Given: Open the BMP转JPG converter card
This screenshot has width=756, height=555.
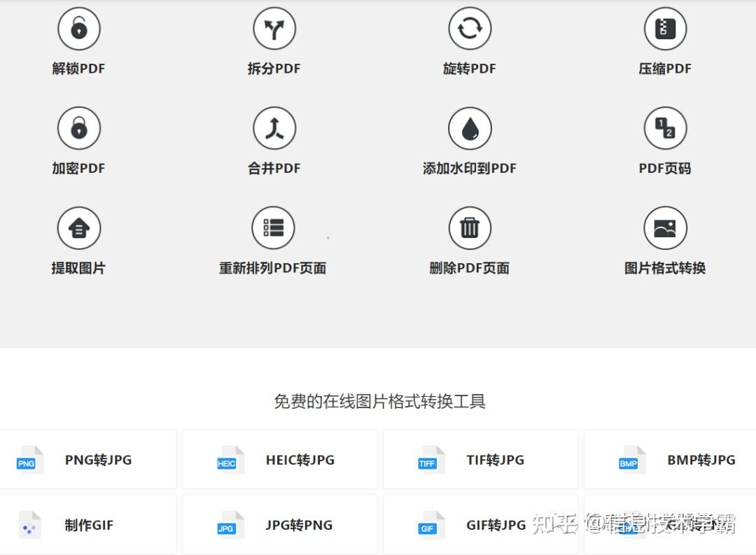Looking at the screenshot, I should (x=670, y=460).
